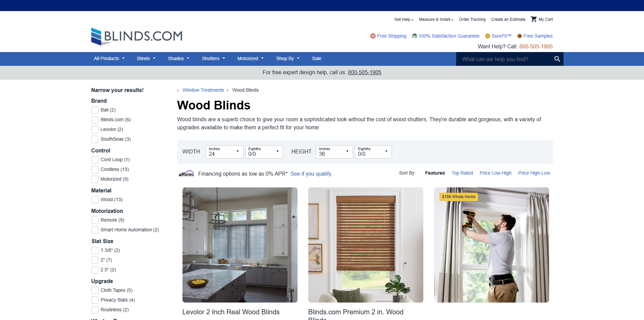The image size is (644, 320).
Task: Open Order Tracking link
Action: 472,19
